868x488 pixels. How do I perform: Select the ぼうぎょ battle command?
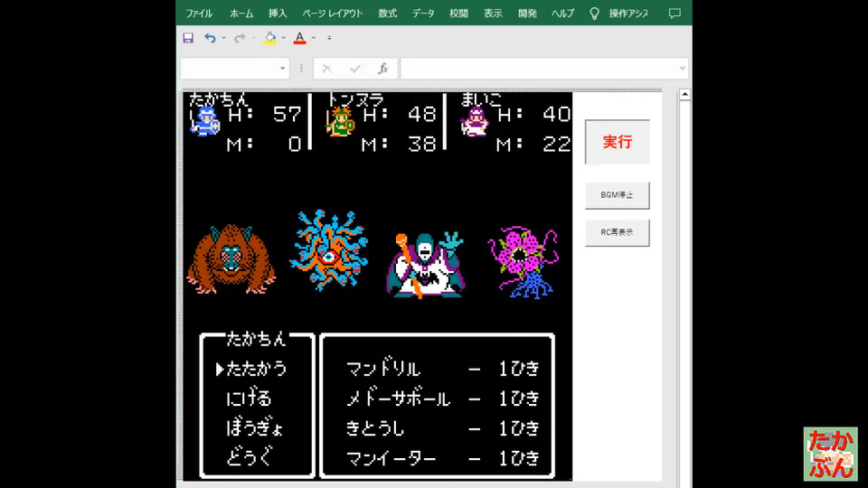(255, 428)
